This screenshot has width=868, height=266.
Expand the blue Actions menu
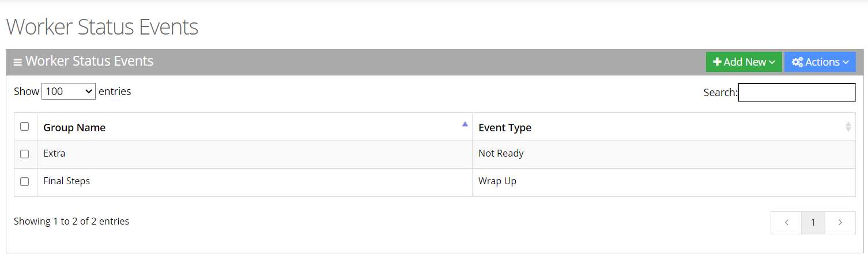(x=820, y=62)
